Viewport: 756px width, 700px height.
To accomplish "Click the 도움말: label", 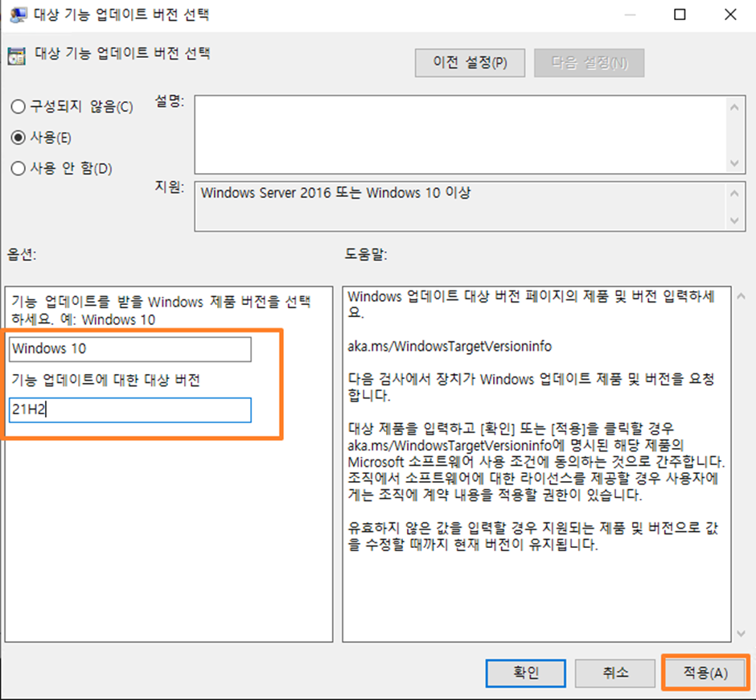I will (365, 254).
